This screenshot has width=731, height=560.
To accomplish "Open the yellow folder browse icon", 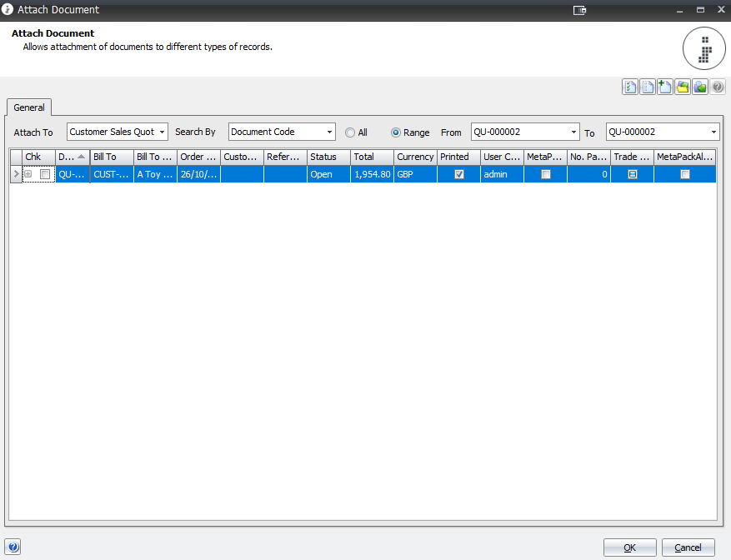I will pyautogui.click(x=683, y=87).
